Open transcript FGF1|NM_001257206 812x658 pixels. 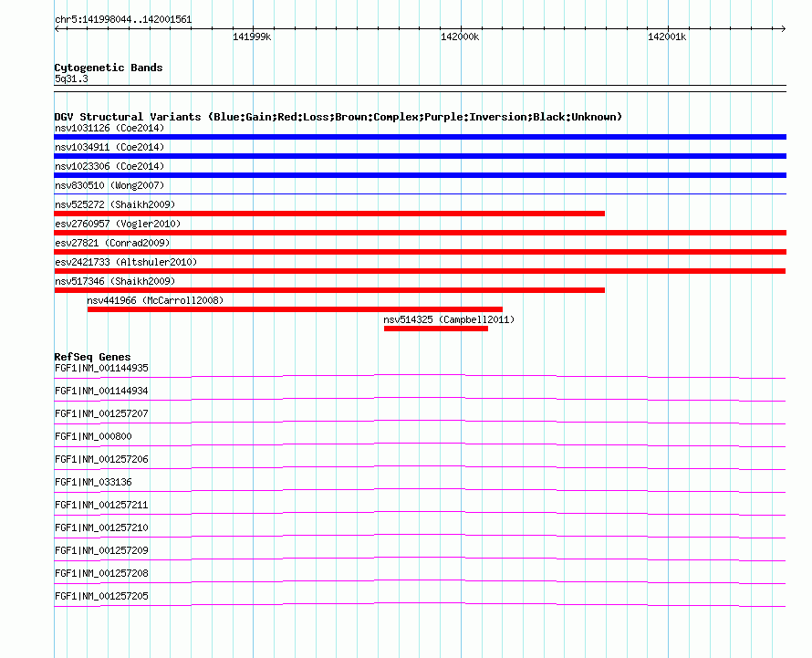pos(101,459)
